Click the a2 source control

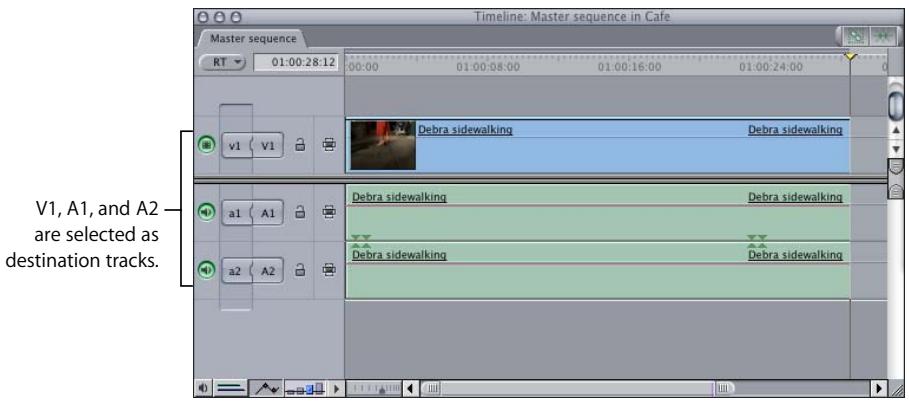pos(235,270)
